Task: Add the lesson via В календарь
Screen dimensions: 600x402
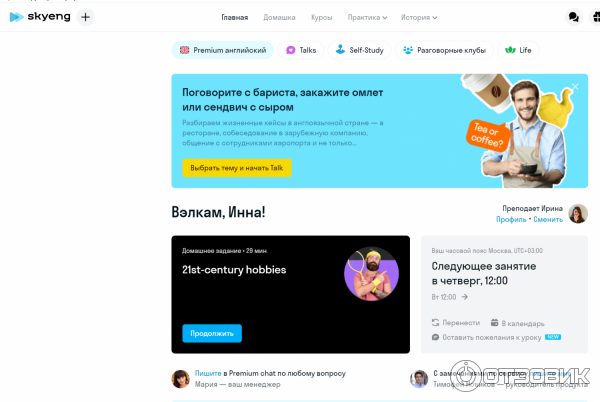Action: pos(517,323)
